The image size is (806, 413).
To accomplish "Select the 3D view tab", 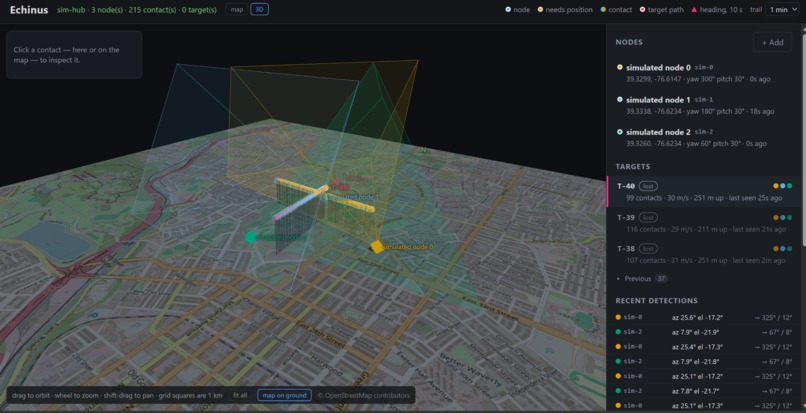I will (x=259, y=9).
